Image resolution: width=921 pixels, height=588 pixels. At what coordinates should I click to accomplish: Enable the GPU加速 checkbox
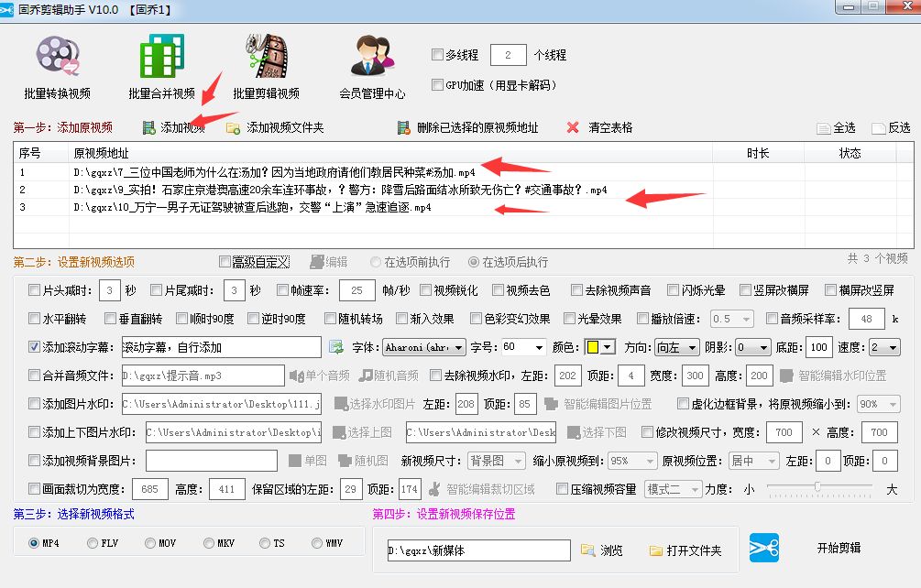coord(437,85)
